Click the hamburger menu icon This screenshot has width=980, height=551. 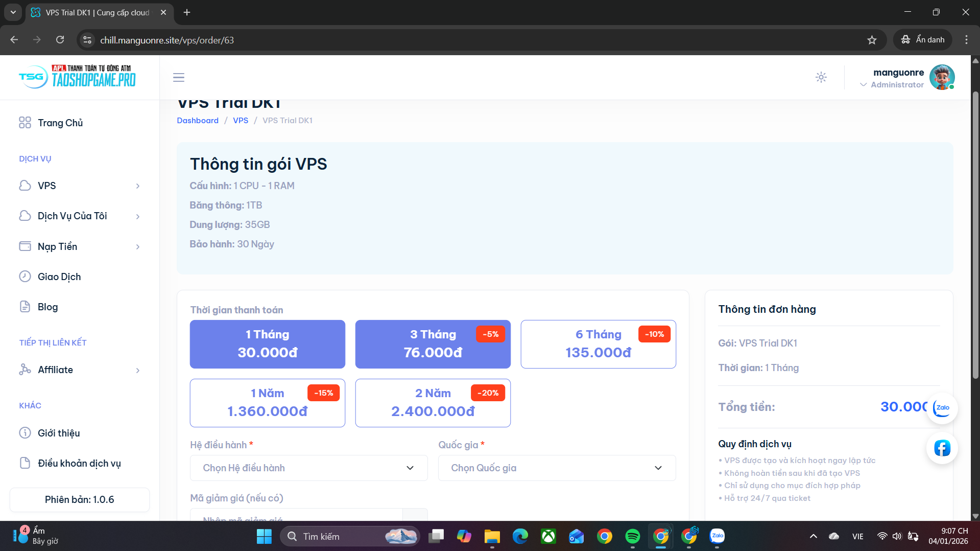pos(178,78)
